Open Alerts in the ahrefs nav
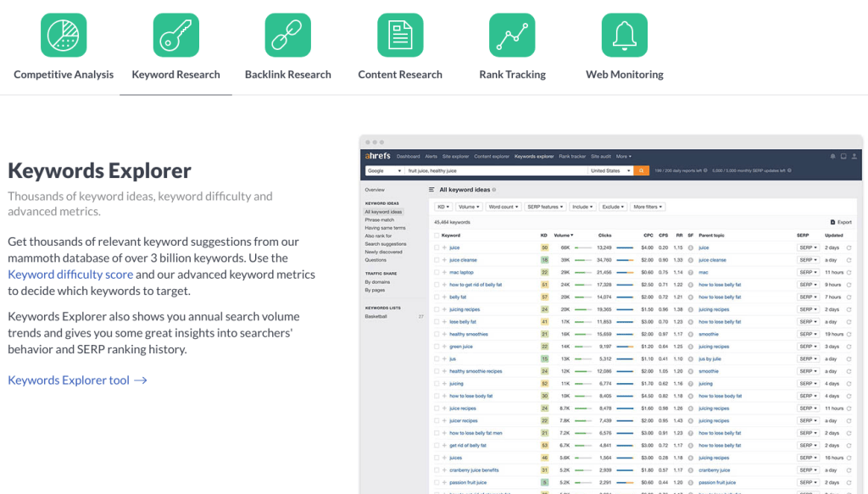868x494 pixels. [431, 157]
